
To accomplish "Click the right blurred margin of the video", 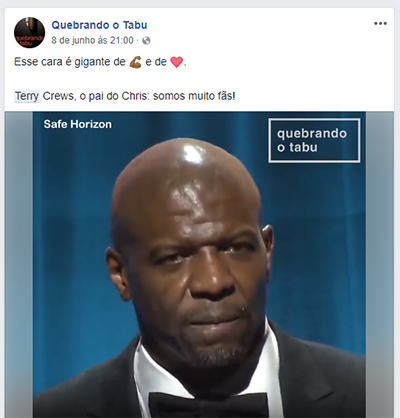I will point(379,265).
